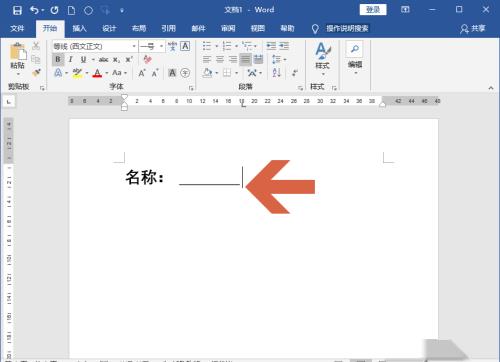Click the 操作说明搜索 search field
The height and width of the screenshot is (362, 500).
point(347,29)
